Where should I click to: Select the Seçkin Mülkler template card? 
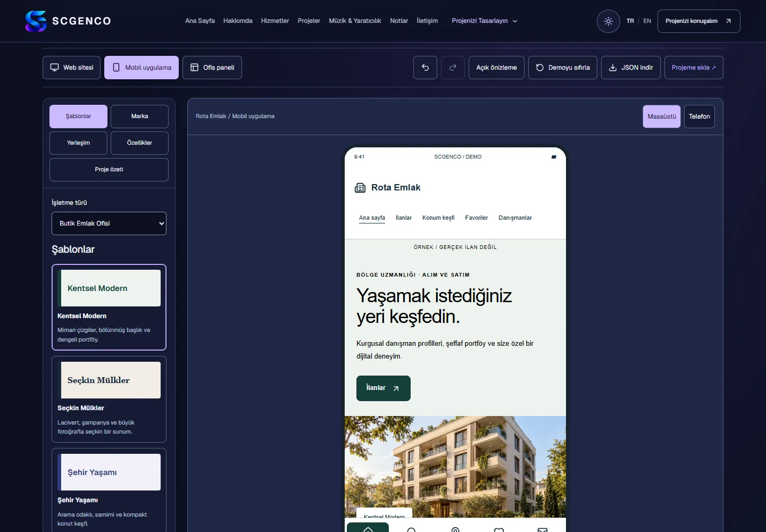109,399
